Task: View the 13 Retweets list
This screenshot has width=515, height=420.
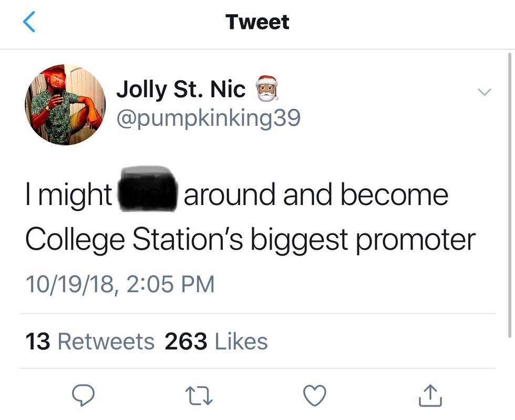Action: [90, 342]
